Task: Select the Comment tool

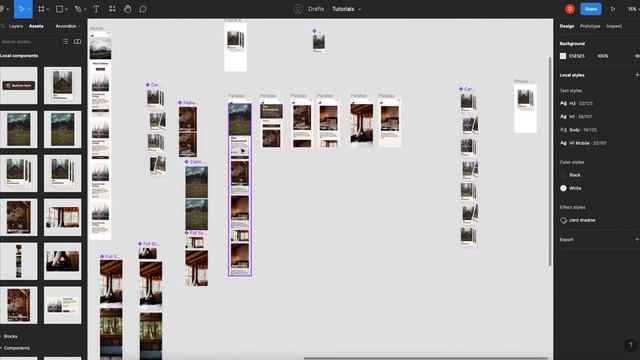Action: pyautogui.click(x=143, y=9)
